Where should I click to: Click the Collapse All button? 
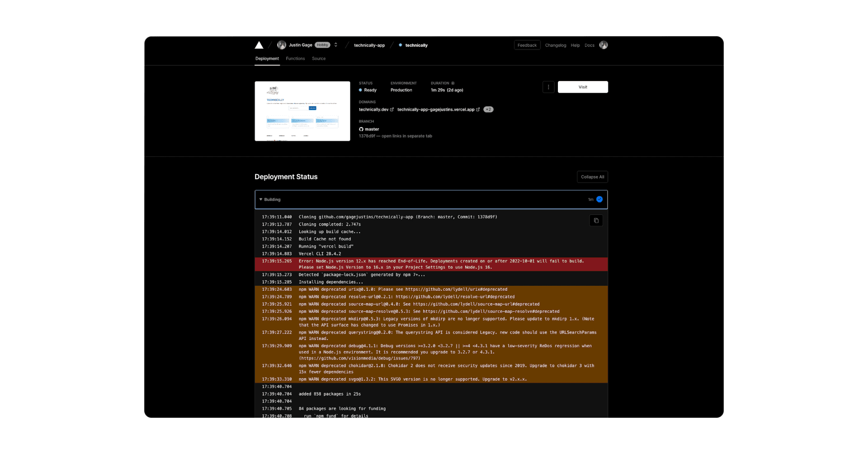point(592,177)
